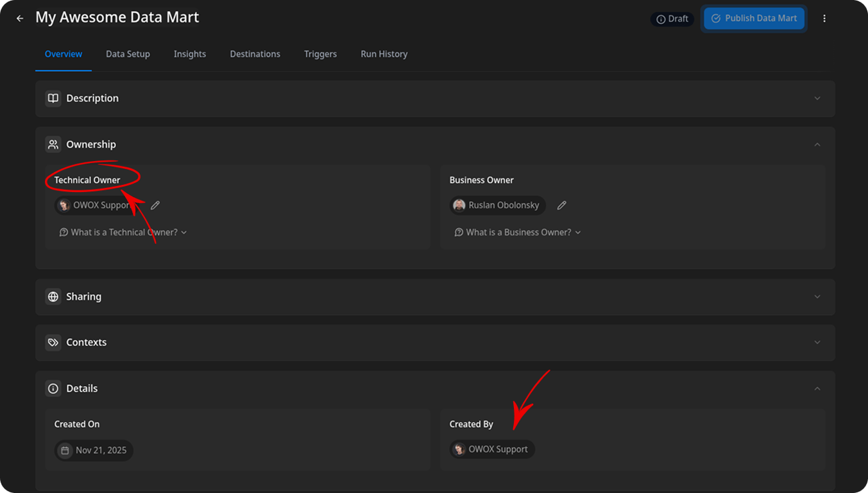
Task: Click the Description book icon
Action: pos(53,98)
